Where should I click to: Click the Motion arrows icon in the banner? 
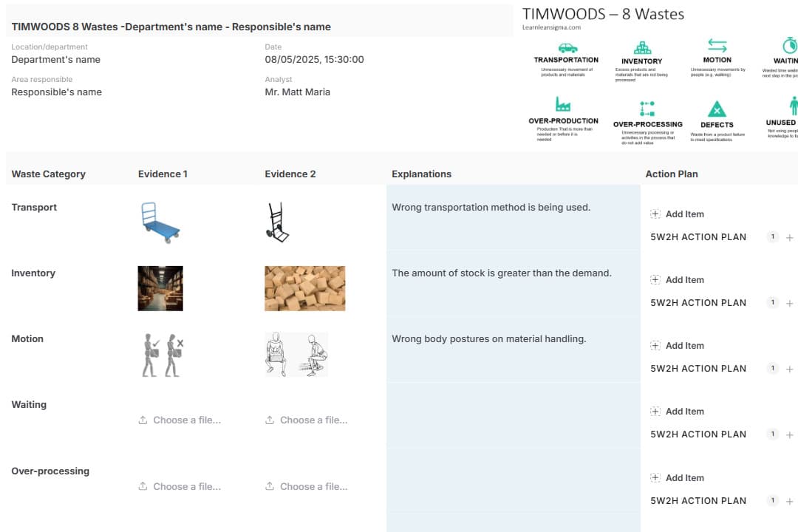[717, 46]
